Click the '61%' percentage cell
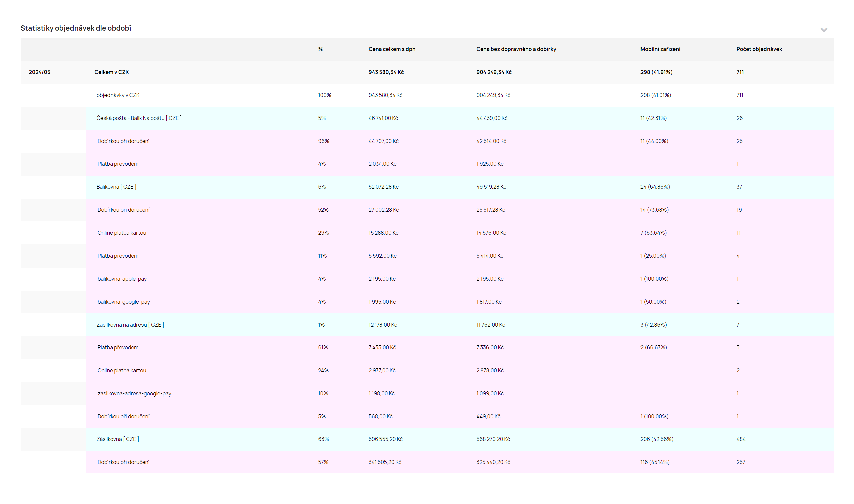The height and width of the screenshot is (504, 854). point(323,348)
